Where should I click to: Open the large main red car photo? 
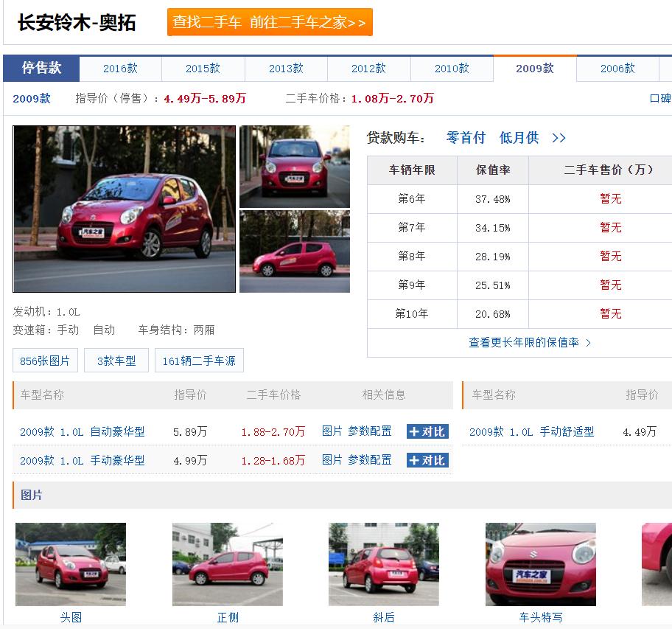pyautogui.click(x=125, y=209)
